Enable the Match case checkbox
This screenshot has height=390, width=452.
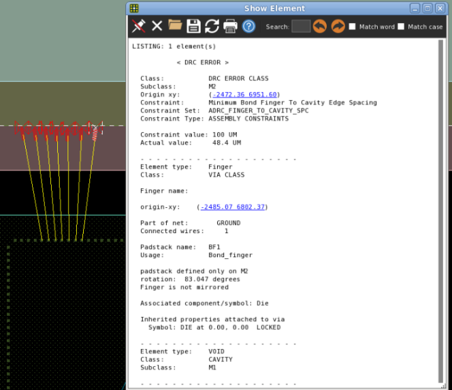[x=401, y=26]
